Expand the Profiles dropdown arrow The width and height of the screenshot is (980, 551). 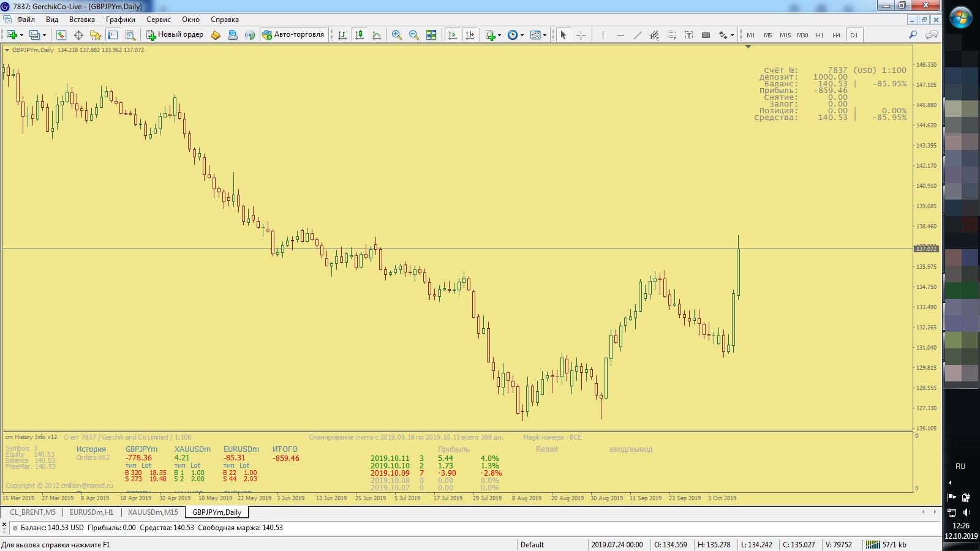pos(44,35)
